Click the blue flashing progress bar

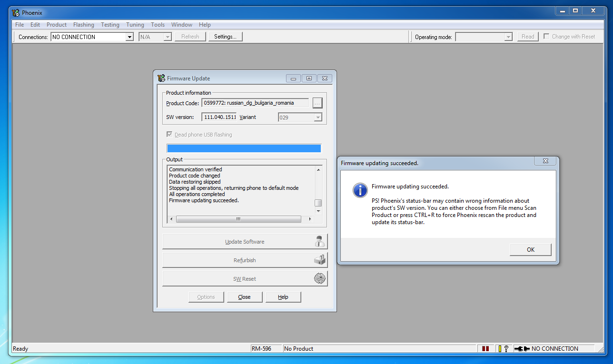pos(244,148)
